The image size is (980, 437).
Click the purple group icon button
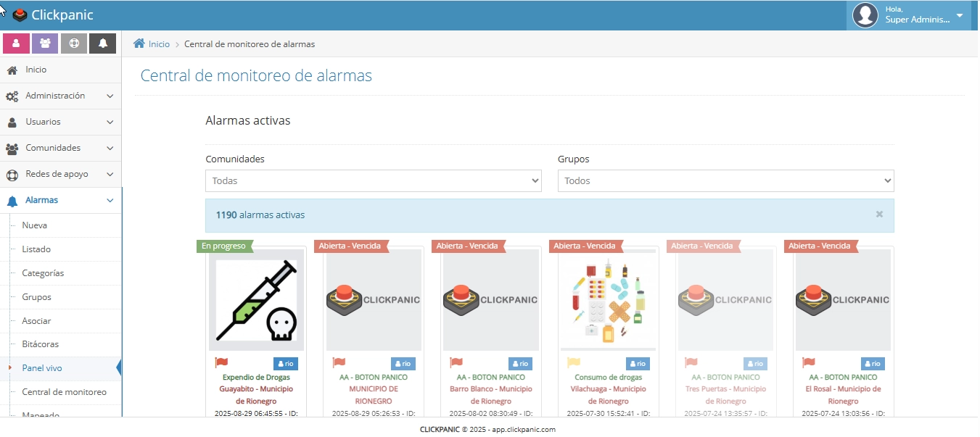click(x=45, y=43)
